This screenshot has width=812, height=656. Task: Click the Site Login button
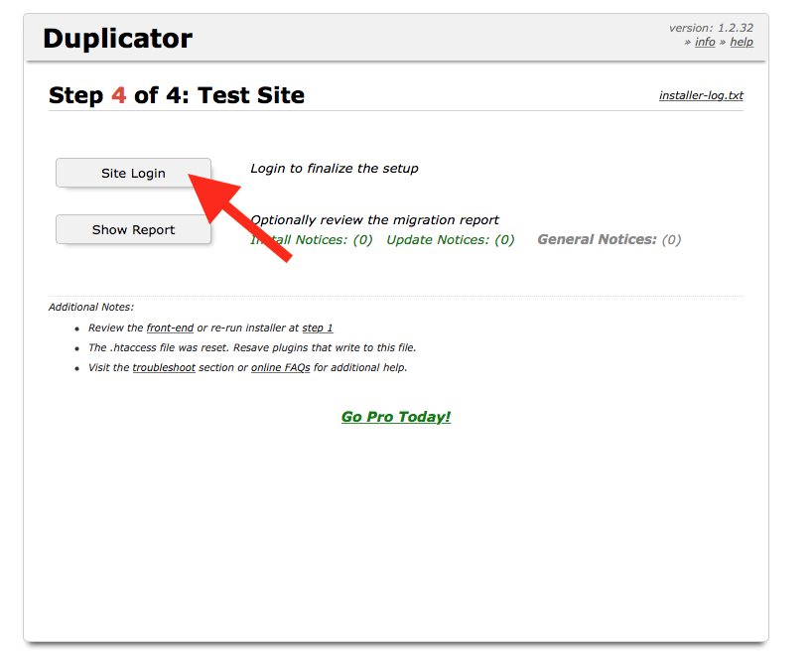coord(133,173)
